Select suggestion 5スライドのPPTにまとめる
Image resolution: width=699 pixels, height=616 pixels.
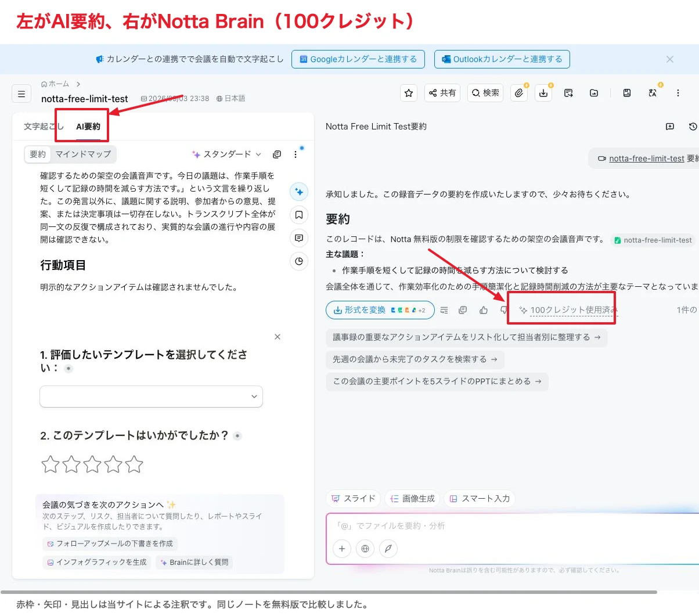coord(437,381)
